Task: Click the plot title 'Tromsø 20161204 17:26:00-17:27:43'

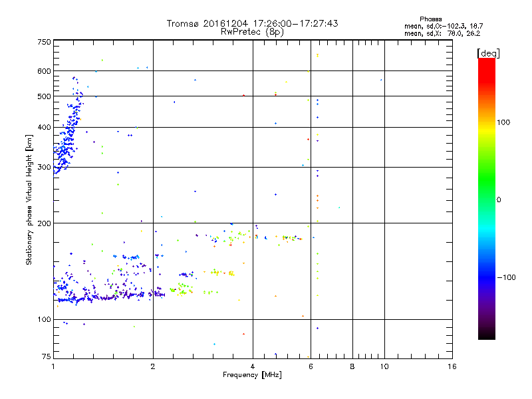Action: click(252, 23)
